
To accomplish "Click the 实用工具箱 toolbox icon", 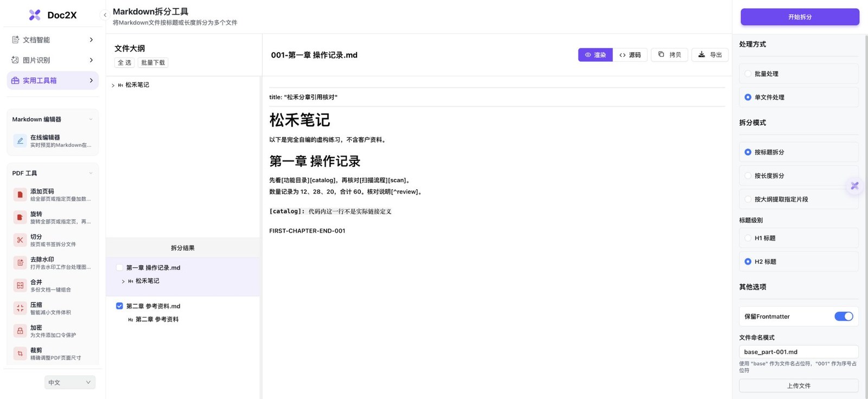I will tap(15, 80).
